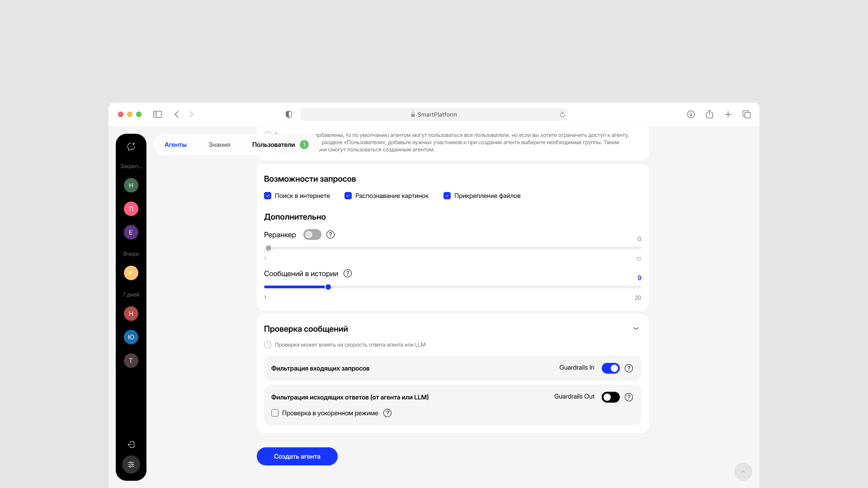Open sidebar settings sliders icon
Image resolution: width=868 pixels, height=488 pixels.
[x=131, y=465]
